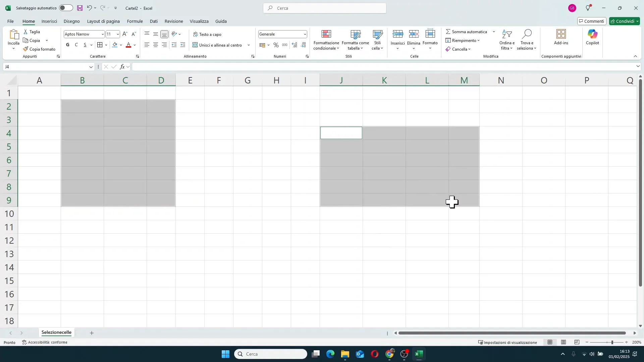Switch to the Visualizza tab
Screen dimensions: 644x362
point(199,21)
